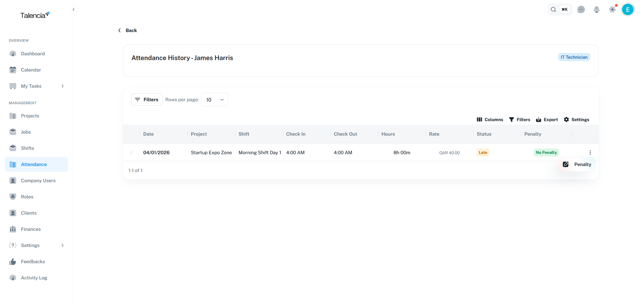This screenshot has height=302, width=644.
Task: Click the My Tasks icon in sidebar
Action: pos(13,86)
